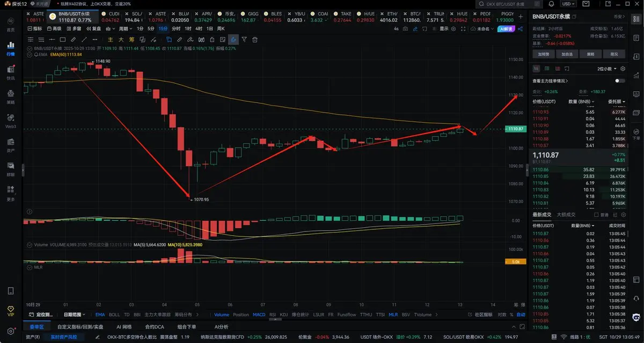Viewport: 644px width, 343px height.
Task: Click the 筹 chip distribution button
Action: point(131,40)
